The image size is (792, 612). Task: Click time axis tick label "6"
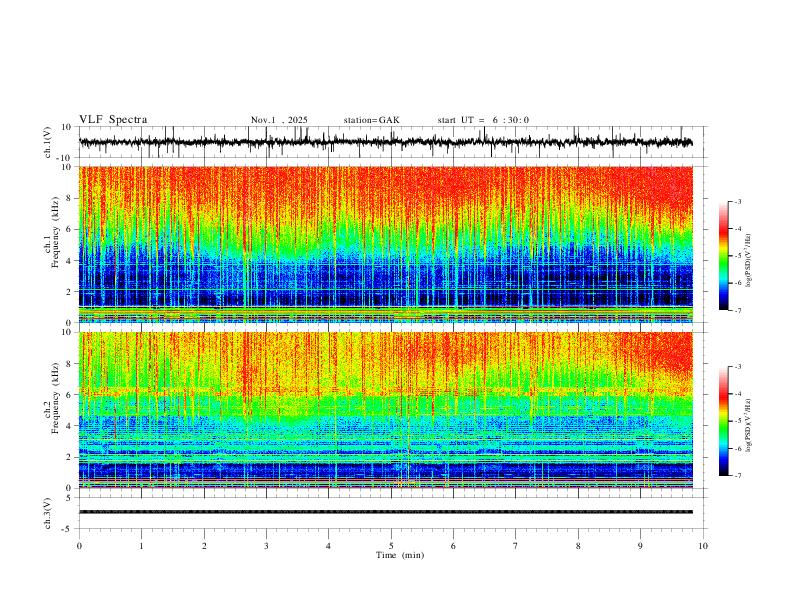(x=453, y=546)
